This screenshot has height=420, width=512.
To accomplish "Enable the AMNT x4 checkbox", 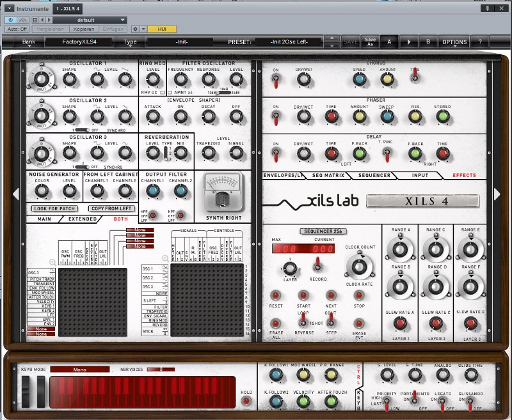I will point(170,93).
